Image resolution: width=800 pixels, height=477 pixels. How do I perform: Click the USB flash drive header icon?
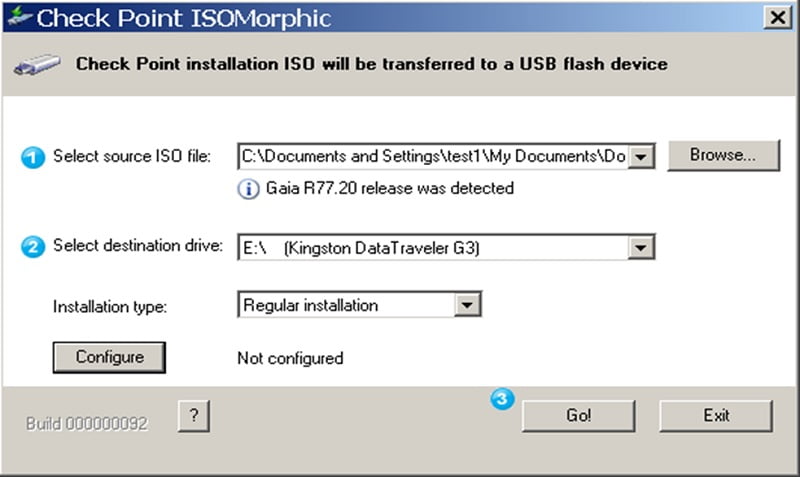pos(37,65)
